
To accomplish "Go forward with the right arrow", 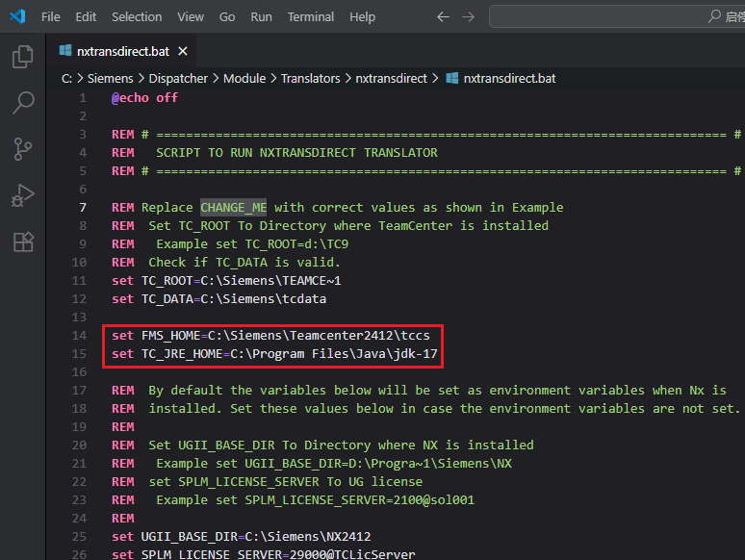I will (469, 16).
